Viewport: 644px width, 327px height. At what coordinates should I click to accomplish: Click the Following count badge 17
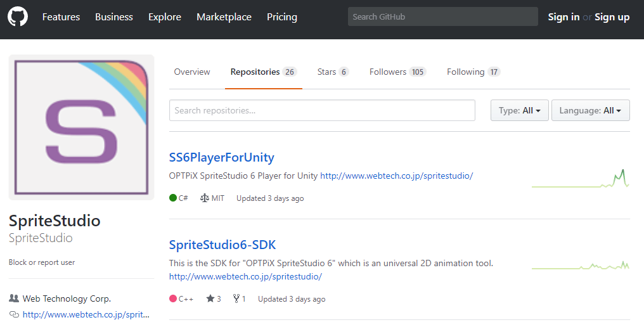(494, 72)
